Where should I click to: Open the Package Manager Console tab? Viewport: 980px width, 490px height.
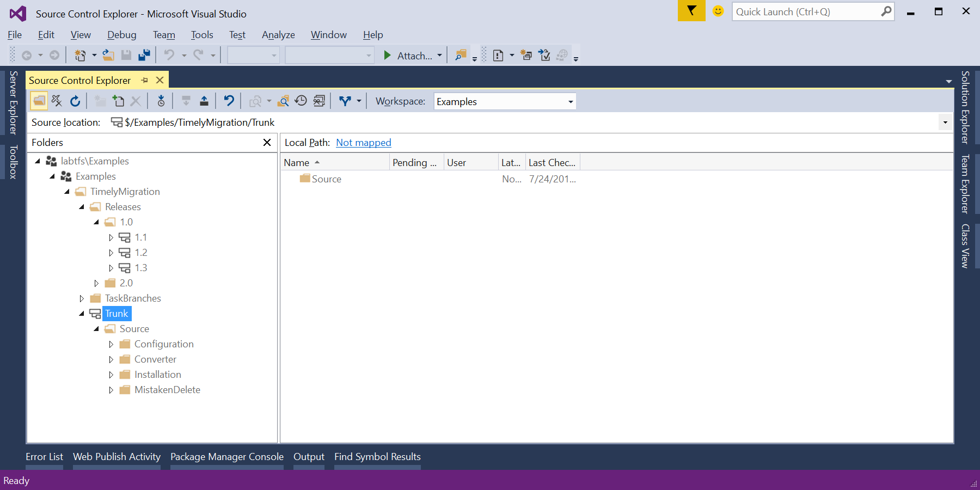pyautogui.click(x=227, y=457)
